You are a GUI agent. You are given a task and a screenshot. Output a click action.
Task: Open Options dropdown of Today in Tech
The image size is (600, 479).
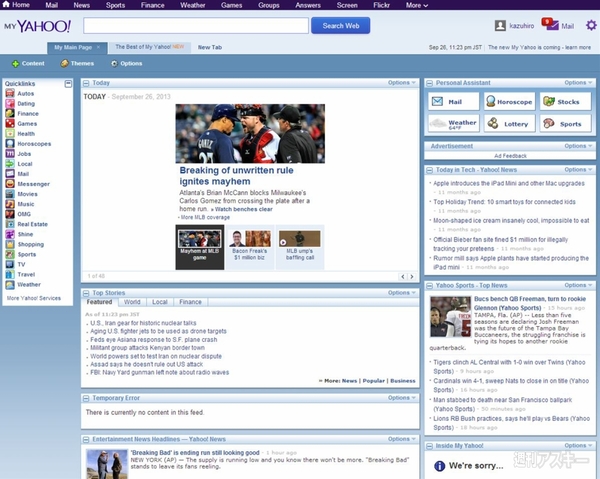point(578,169)
